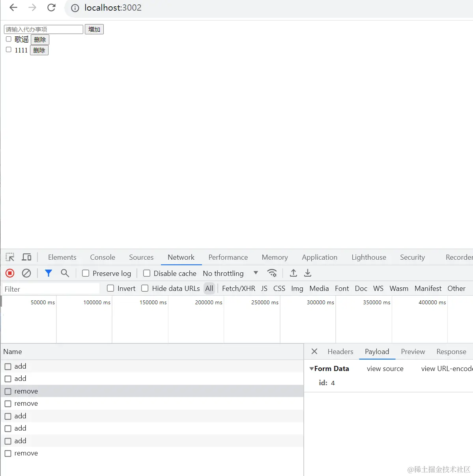Viewport: 473px width, 476px height.
Task: Select the first add request row
Action: pyautogui.click(x=152, y=366)
